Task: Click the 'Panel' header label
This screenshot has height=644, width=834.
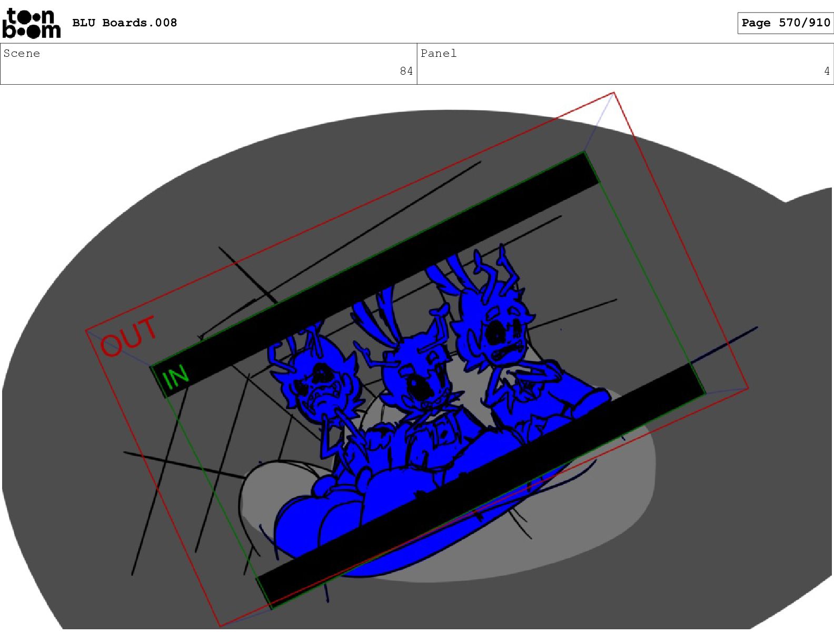Action: (x=439, y=53)
